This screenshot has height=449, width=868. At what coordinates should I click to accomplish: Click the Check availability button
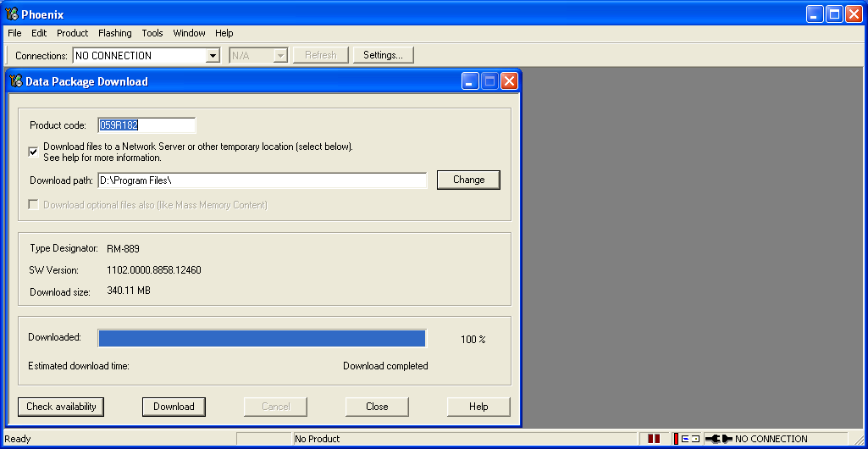click(x=61, y=407)
